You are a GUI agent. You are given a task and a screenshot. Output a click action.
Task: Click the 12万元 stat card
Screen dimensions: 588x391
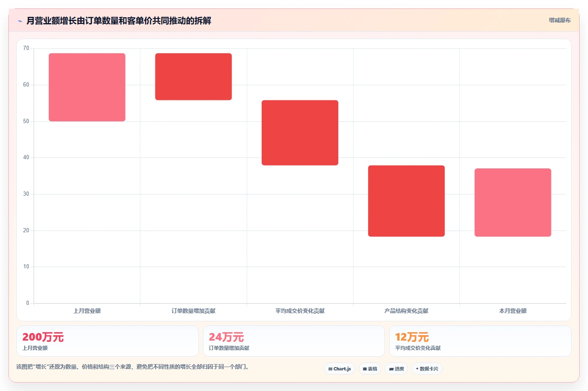(x=480, y=341)
